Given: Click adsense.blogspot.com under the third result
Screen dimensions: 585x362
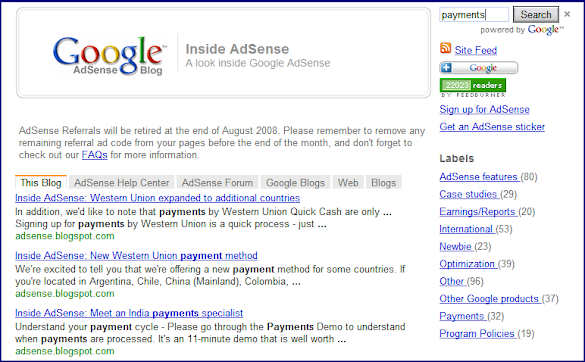Looking at the screenshot, I should (65, 351).
